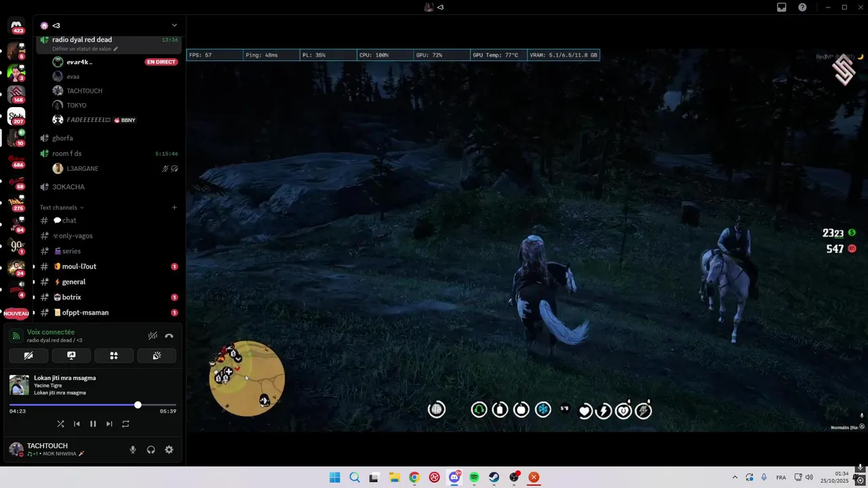Open Steam from taskbar
The image size is (868, 488).
point(494,477)
